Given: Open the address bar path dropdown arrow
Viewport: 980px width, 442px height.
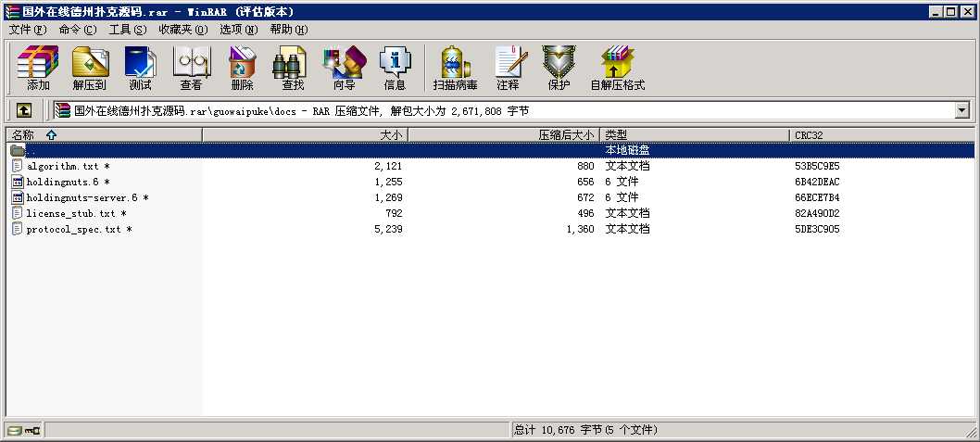Looking at the screenshot, I should tap(961, 111).
